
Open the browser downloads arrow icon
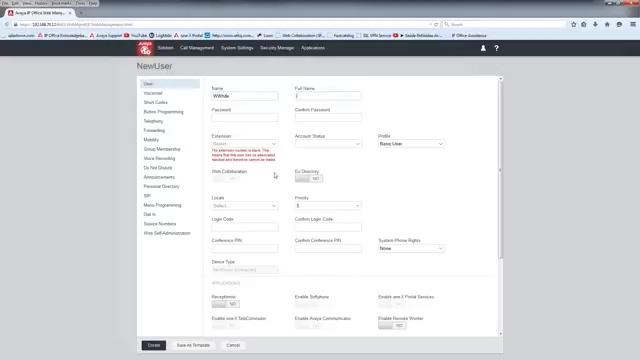(596, 24)
